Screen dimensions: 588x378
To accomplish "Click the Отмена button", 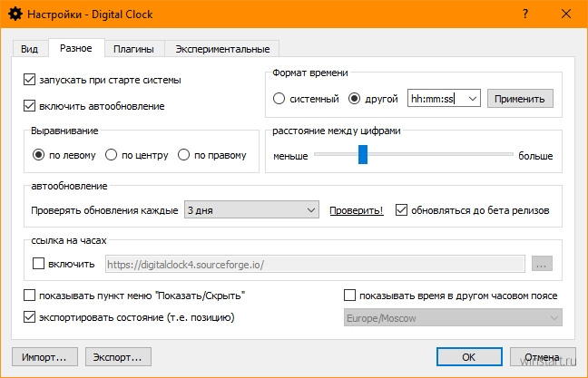I will pyautogui.click(x=543, y=356).
